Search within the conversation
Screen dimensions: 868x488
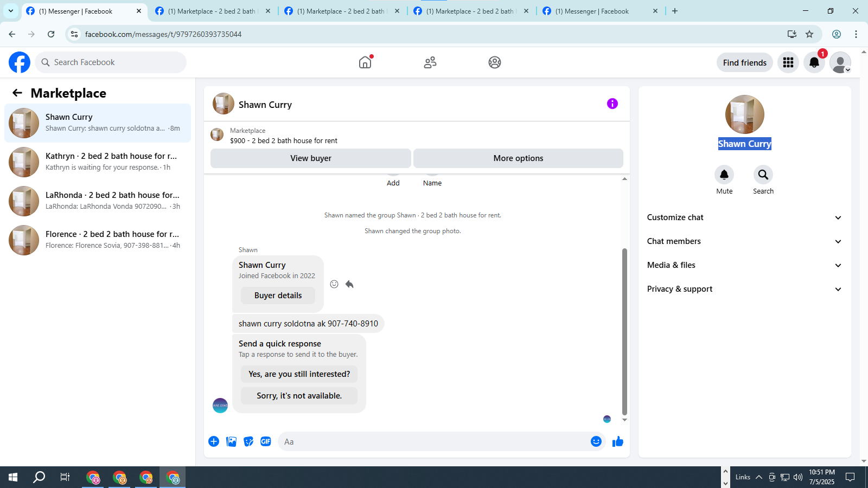pos(763,175)
